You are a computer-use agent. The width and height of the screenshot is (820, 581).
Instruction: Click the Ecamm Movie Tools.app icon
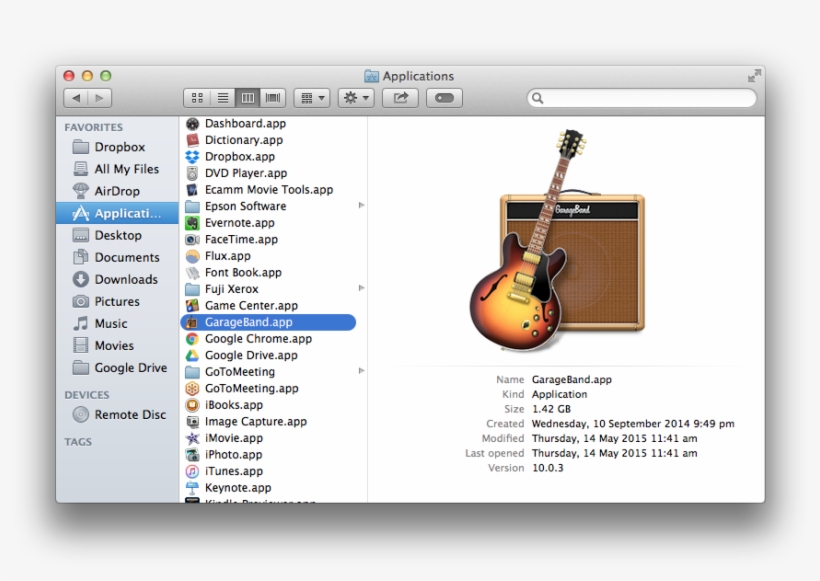192,190
